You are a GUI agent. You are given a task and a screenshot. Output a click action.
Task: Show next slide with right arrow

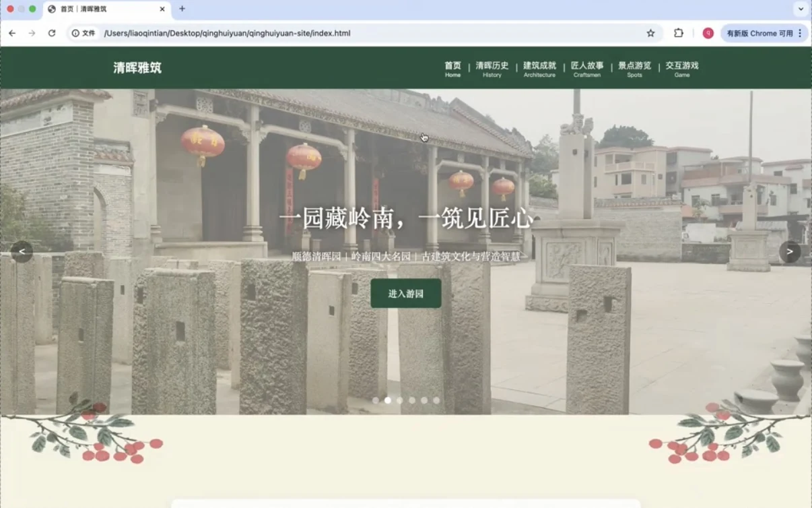(790, 252)
